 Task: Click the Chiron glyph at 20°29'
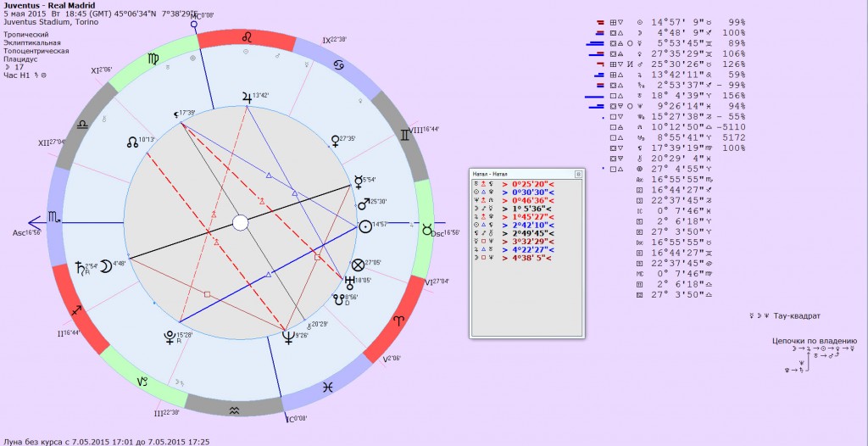(x=309, y=326)
